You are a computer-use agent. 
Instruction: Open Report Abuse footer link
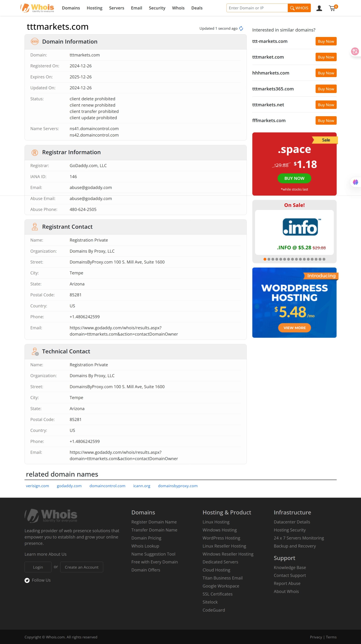tap(287, 584)
